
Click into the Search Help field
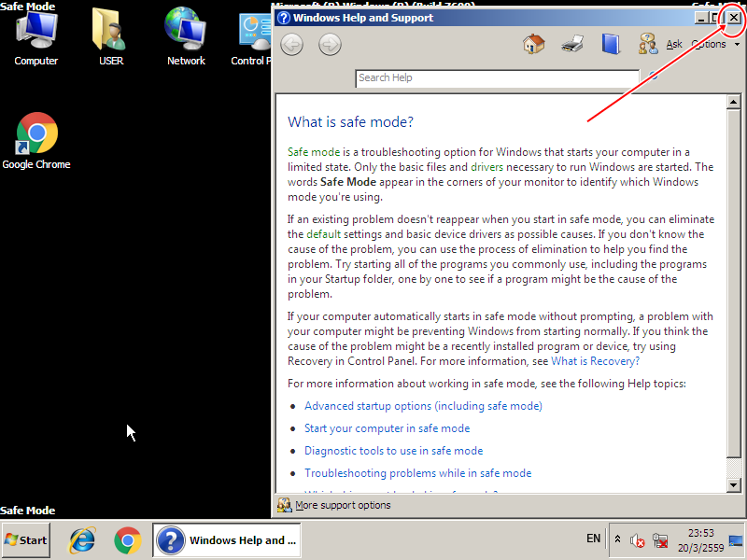498,78
